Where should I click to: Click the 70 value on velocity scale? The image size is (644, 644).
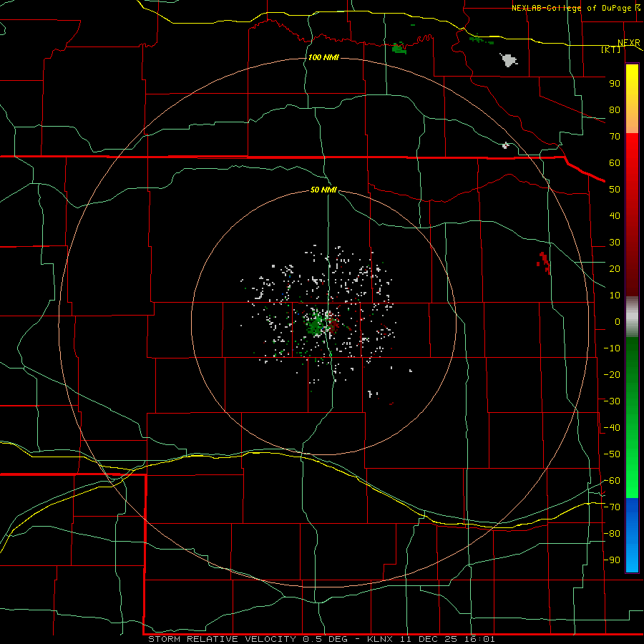(x=615, y=137)
